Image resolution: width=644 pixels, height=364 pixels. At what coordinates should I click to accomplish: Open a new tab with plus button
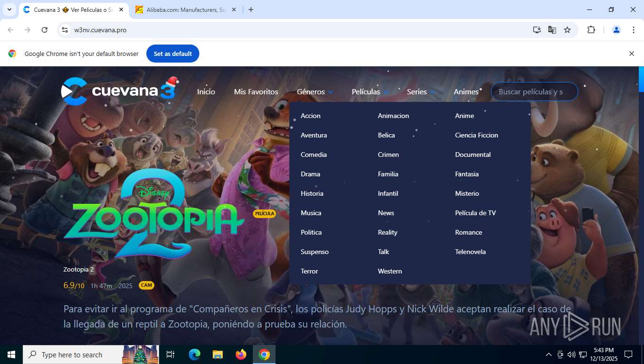point(251,9)
